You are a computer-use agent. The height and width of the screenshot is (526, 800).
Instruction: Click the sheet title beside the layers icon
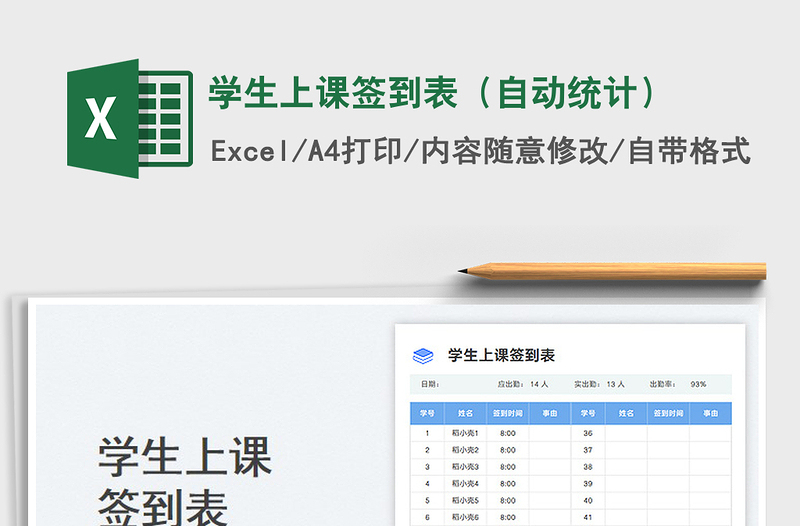[501, 355]
